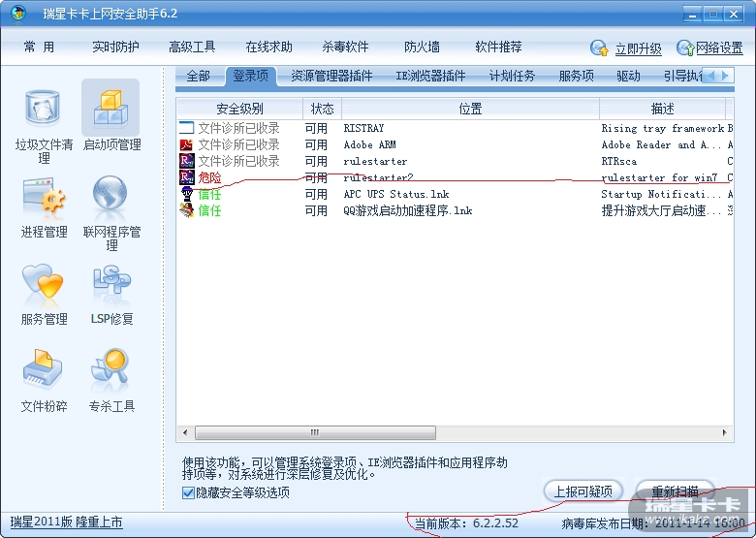Click 当前版本: 6.2.2.52 status text
Image resolution: width=756 pixels, height=538 pixels.
pyautogui.click(x=467, y=523)
